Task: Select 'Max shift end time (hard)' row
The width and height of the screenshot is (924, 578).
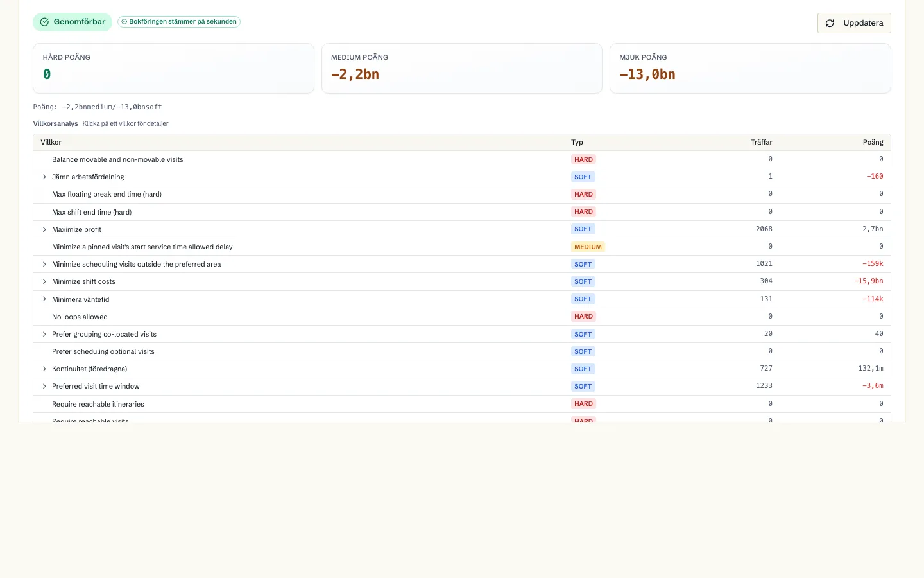Action: (x=462, y=212)
